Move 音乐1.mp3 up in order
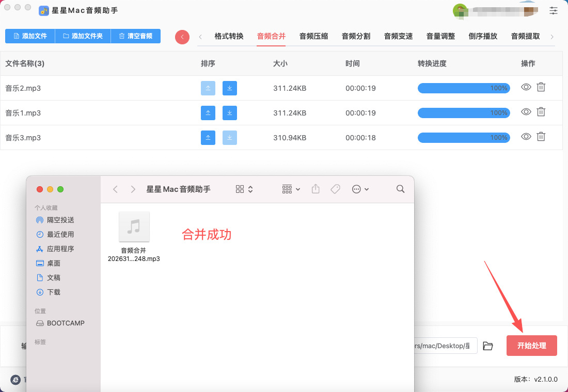Image resolution: width=568 pixels, height=392 pixels. tap(208, 113)
